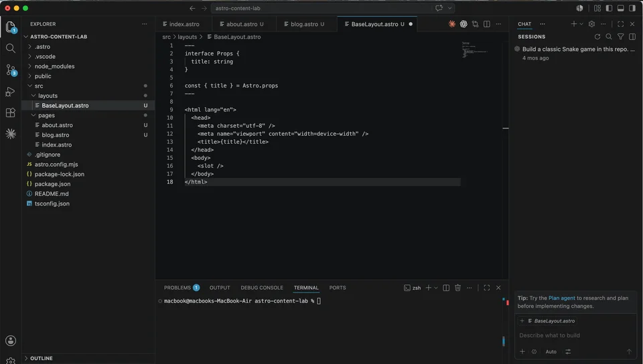Open the Copilot chat icon in title bar

click(x=439, y=8)
